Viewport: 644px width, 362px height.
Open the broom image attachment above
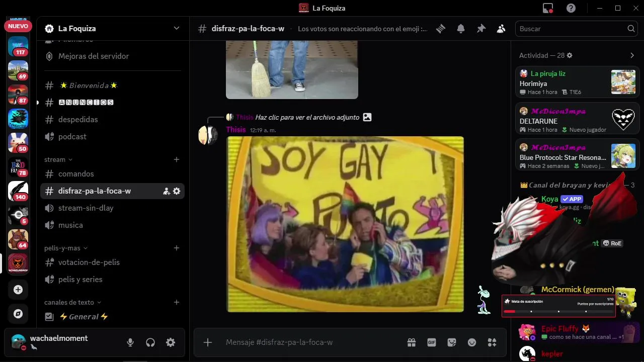click(292, 70)
